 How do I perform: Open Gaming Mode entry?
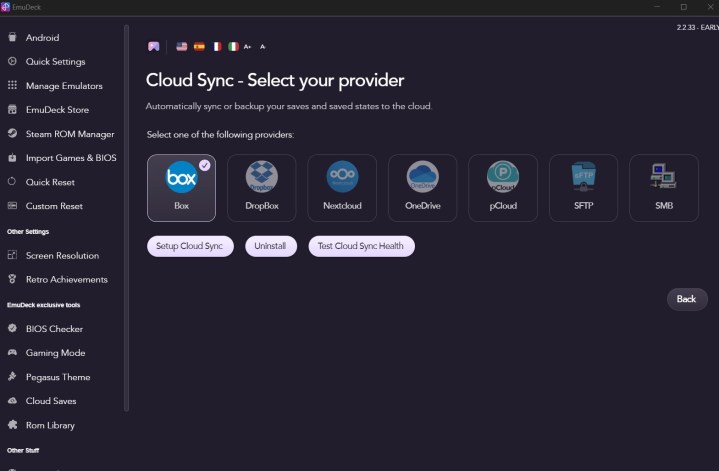point(55,353)
